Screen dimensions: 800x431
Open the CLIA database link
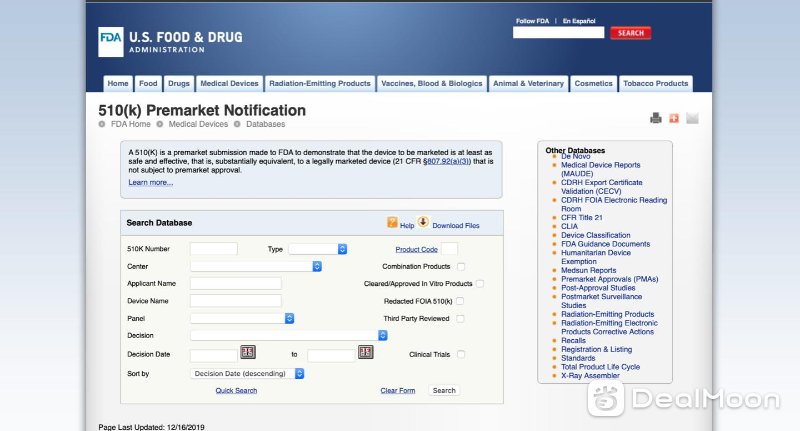(569, 226)
